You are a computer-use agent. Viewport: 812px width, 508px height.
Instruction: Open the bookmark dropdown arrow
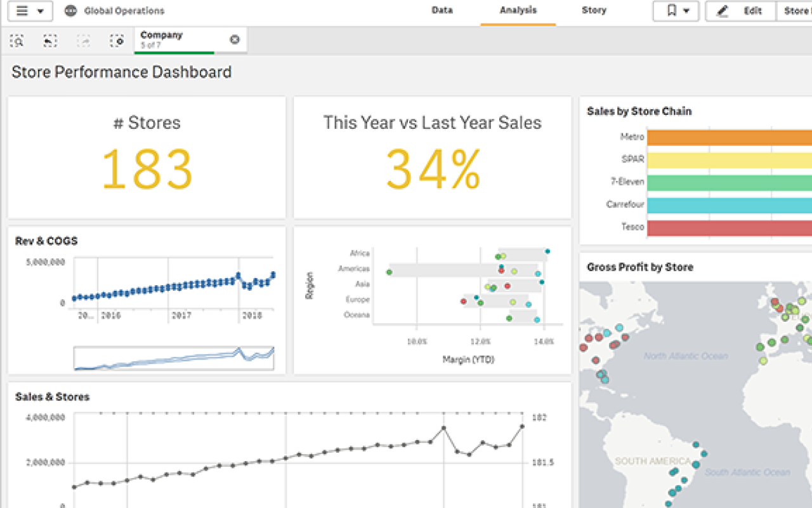point(686,11)
